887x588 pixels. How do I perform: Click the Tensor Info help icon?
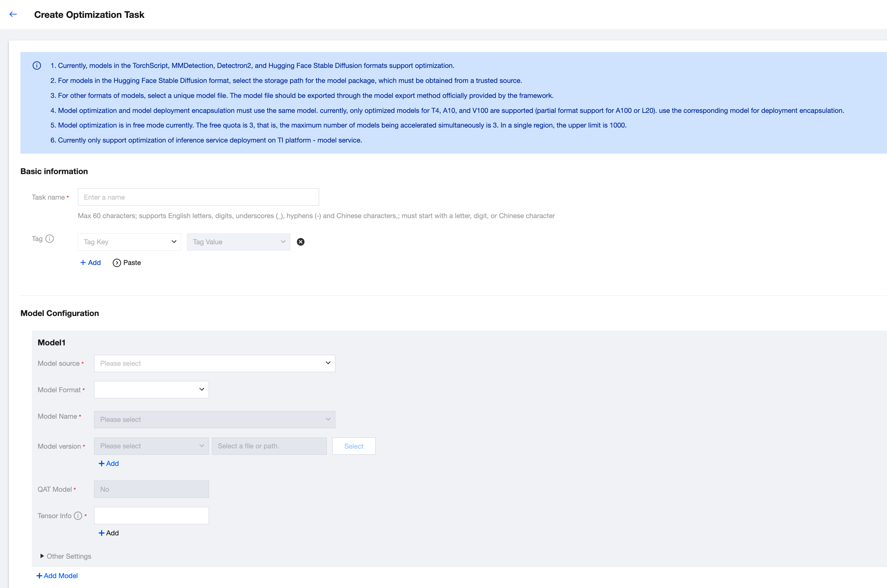[x=78, y=516]
